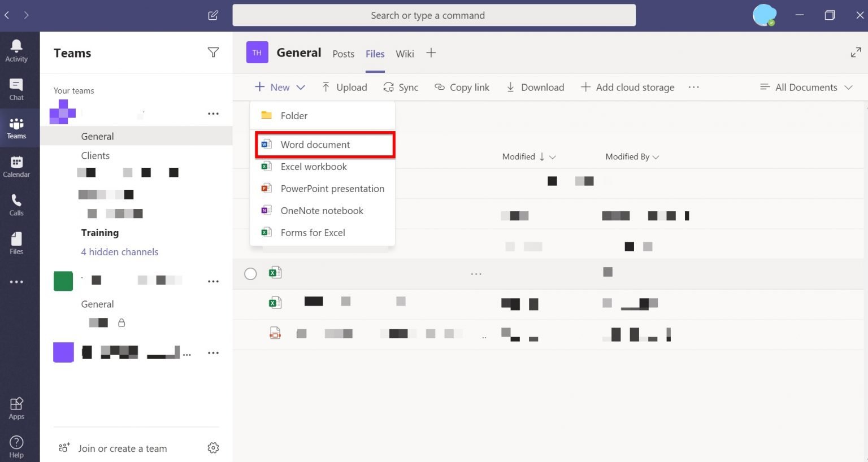Viewport: 868px width, 462px height.
Task: Open the user profile avatar
Action: click(765, 15)
